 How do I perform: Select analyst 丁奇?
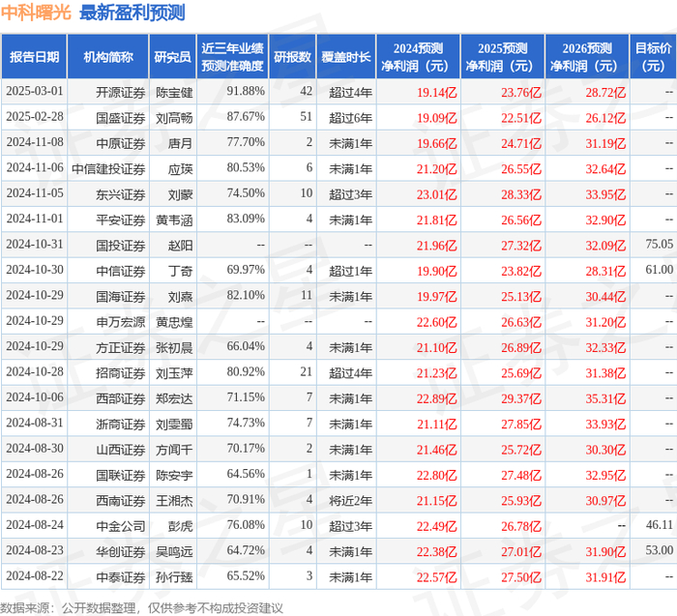pos(180,271)
